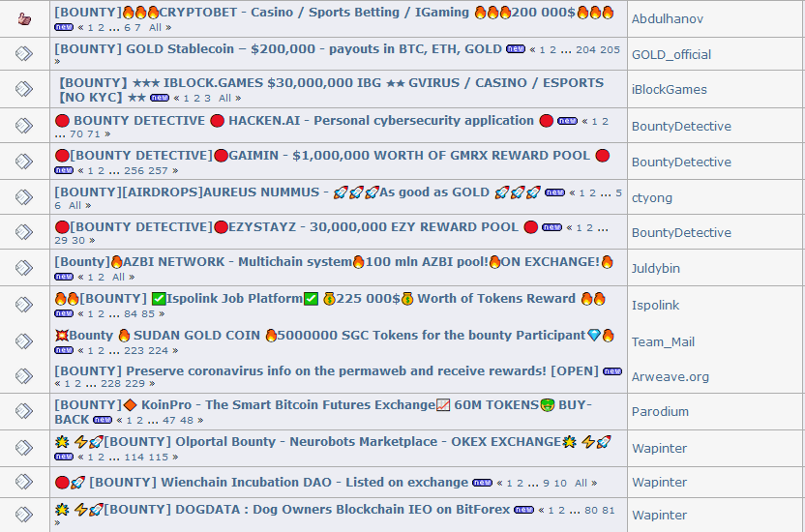This screenshot has width=805, height=532.
Task: Show all pages of CRYPTOBET thread
Action: tap(155, 28)
